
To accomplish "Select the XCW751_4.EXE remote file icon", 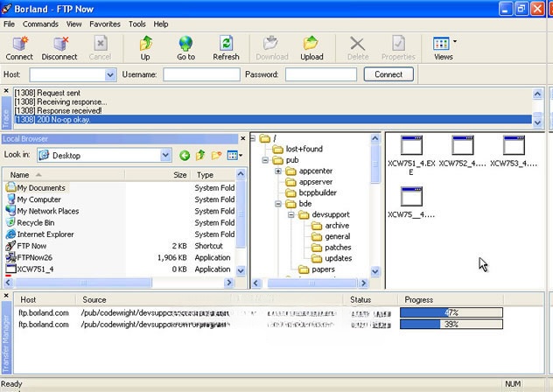I will [411, 155].
